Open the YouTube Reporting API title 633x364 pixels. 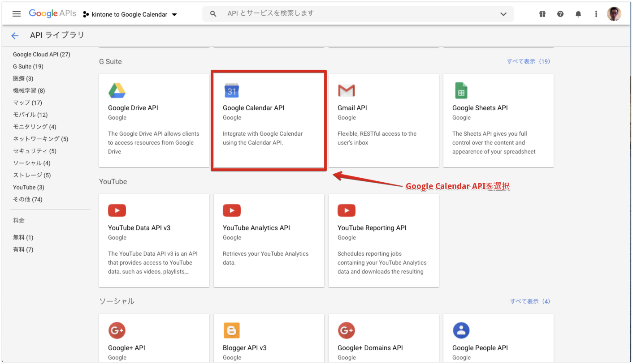[372, 228]
